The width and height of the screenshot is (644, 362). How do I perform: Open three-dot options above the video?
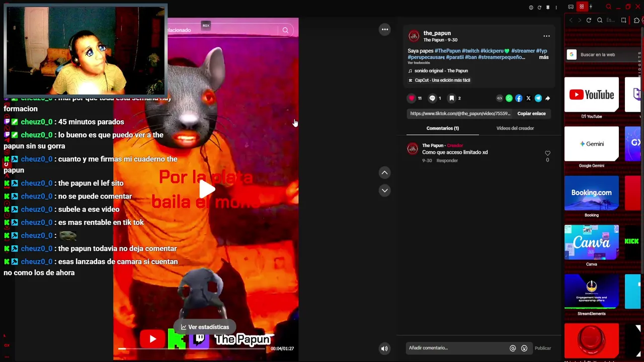tap(385, 29)
